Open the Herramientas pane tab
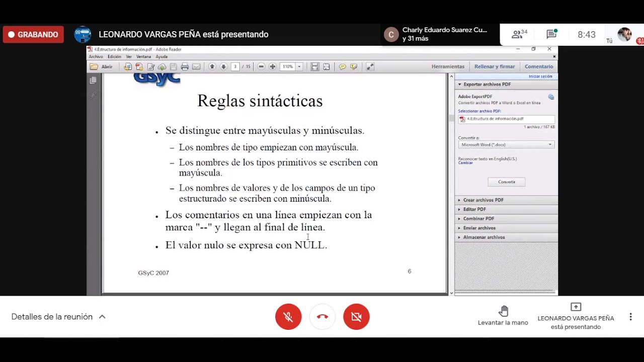 click(448, 66)
